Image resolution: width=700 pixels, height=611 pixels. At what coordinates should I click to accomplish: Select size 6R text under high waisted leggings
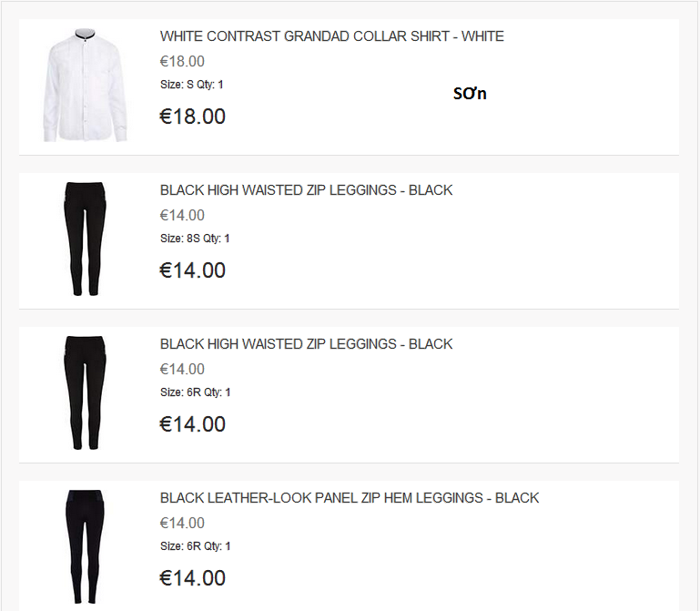pyautogui.click(x=195, y=392)
